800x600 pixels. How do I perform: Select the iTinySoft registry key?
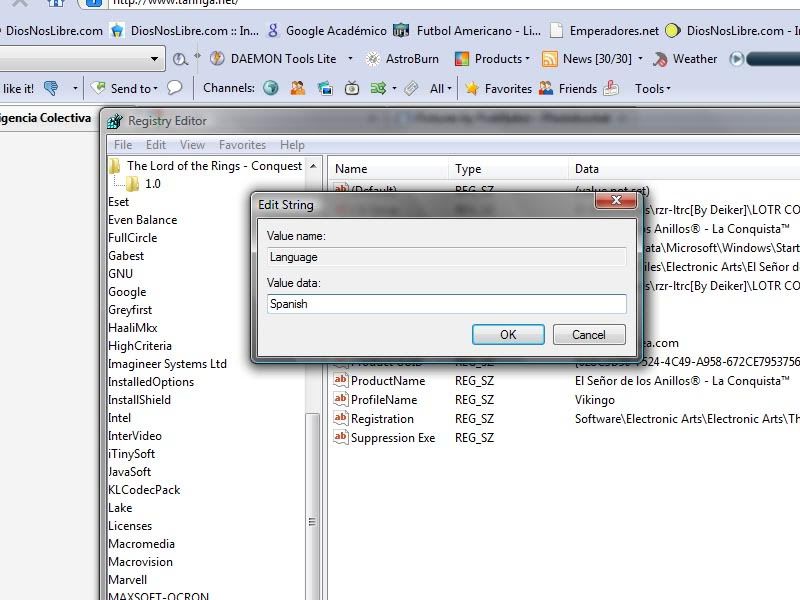[x=131, y=454]
